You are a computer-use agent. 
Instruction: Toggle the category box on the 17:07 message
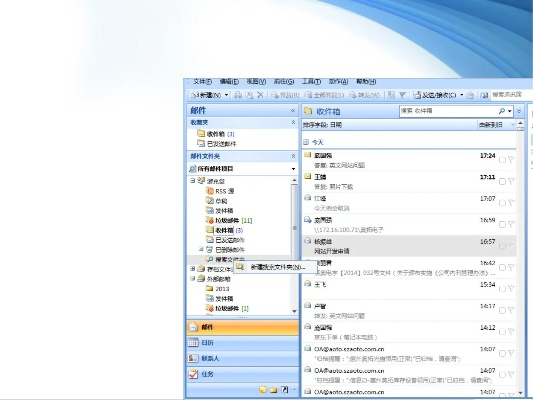tap(502, 203)
